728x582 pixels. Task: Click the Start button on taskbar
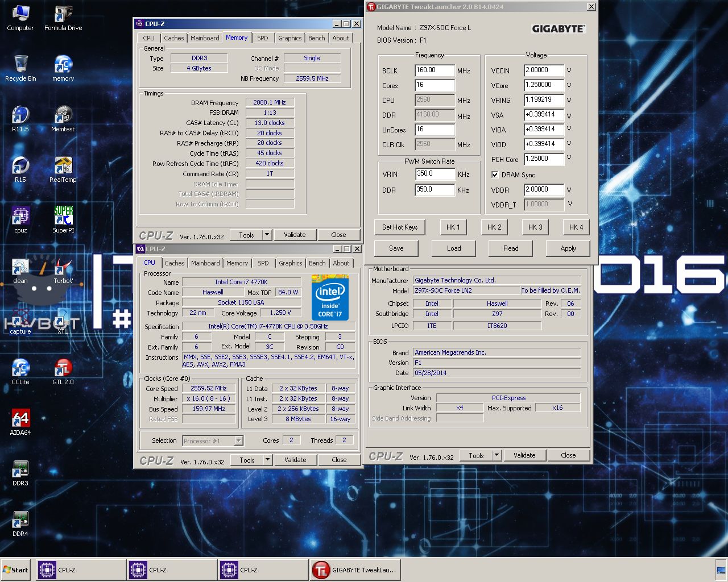[x=16, y=570]
